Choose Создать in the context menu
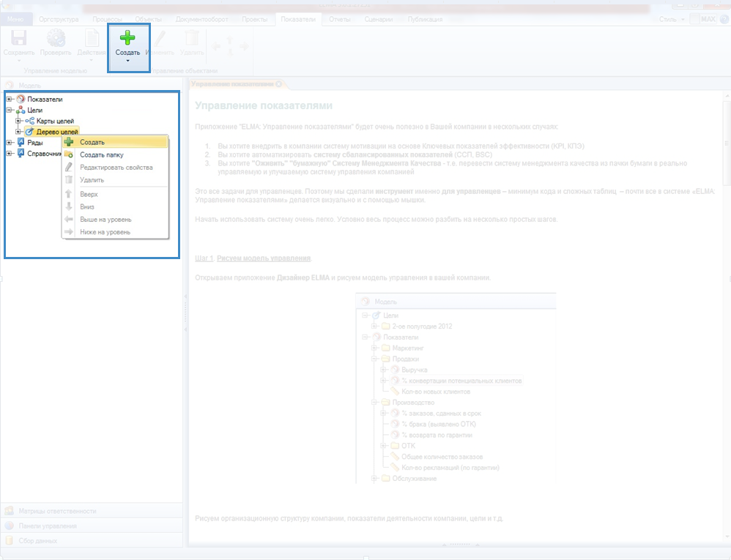Viewport: 731px width, 560px height. pyautogui.click(x=92, y=142)
